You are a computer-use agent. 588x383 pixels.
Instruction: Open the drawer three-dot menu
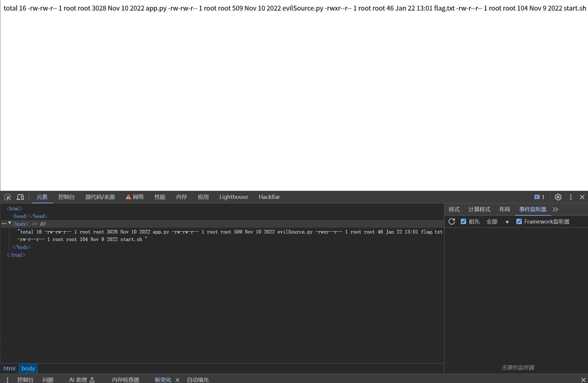8,380
